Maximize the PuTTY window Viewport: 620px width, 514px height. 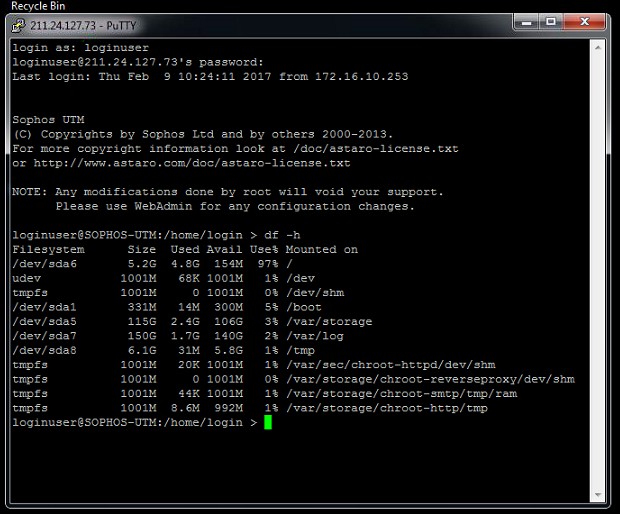550,22
